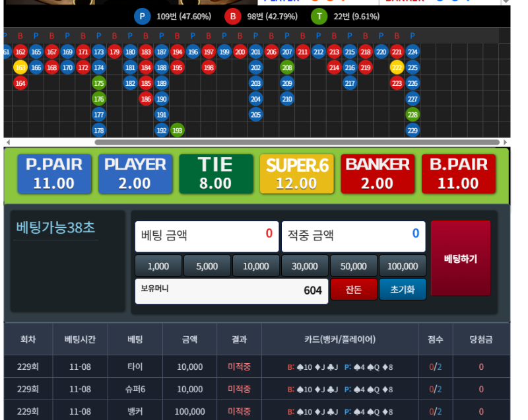Viewport: 528px width, 420px height.
Task: Add the 1,000 chip amount
Action: [x=158, y=266]
